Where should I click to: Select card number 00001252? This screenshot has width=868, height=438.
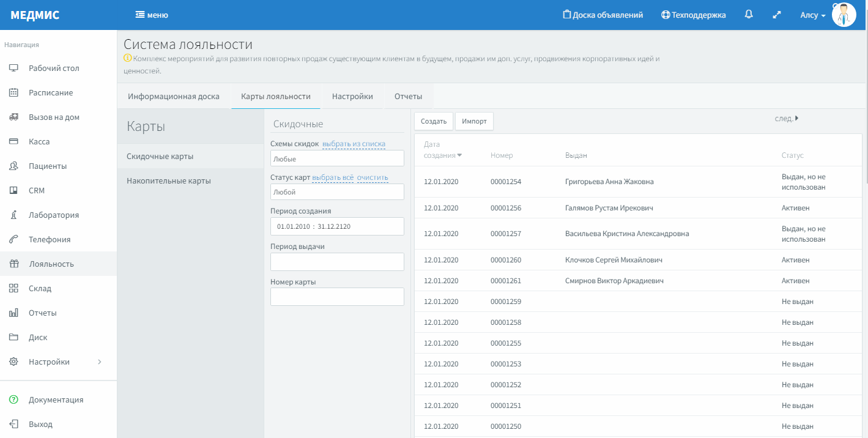[506, 385]
